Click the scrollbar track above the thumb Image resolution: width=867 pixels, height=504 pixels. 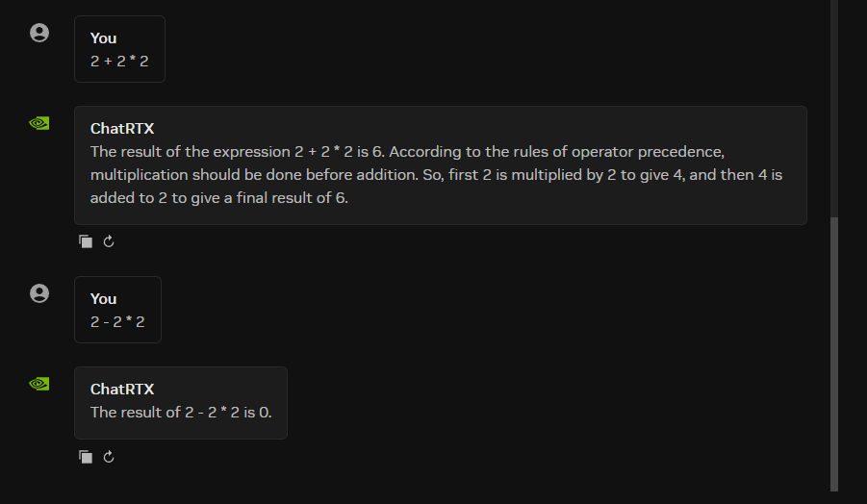(x=834, y=109)
